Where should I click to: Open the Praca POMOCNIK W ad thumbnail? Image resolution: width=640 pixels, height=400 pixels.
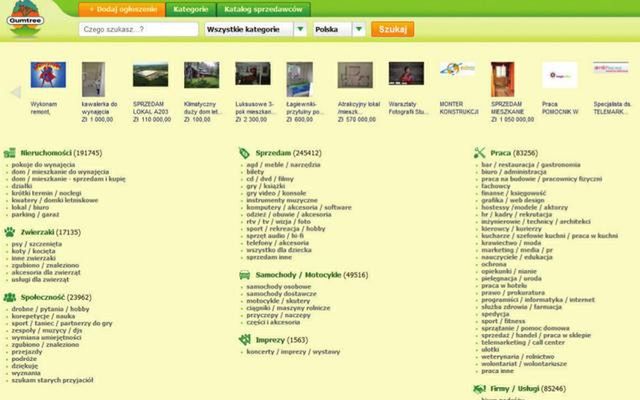560,75
